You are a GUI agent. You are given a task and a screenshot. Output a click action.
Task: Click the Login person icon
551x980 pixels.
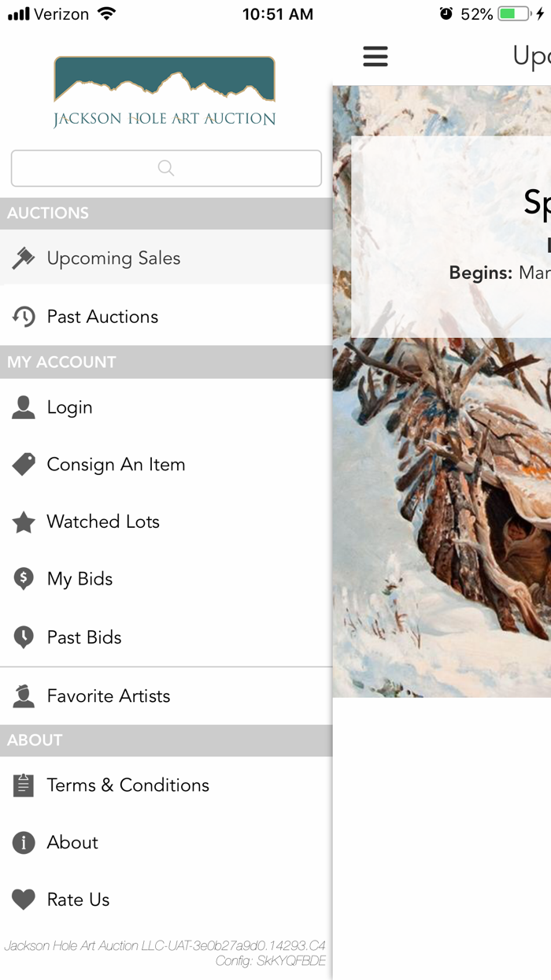(x=24, y=406)
